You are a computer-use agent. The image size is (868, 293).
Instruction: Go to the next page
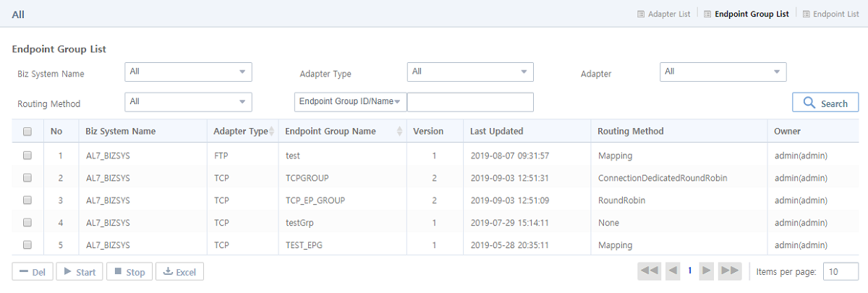click(707, 271)
